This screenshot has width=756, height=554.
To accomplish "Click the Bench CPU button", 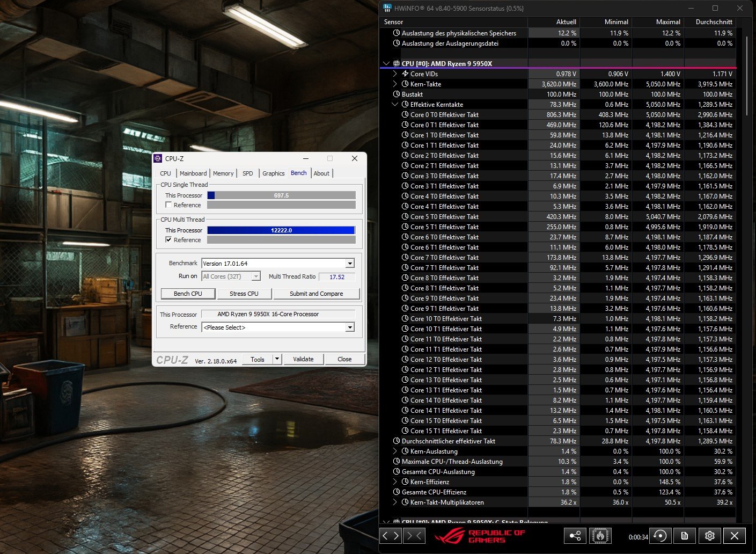I will pos(188,294).
